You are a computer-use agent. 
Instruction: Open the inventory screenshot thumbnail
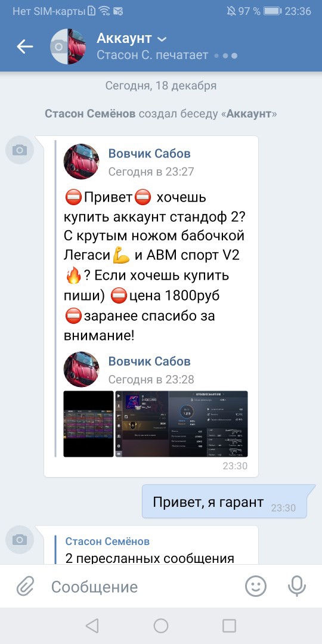[88, 424]
